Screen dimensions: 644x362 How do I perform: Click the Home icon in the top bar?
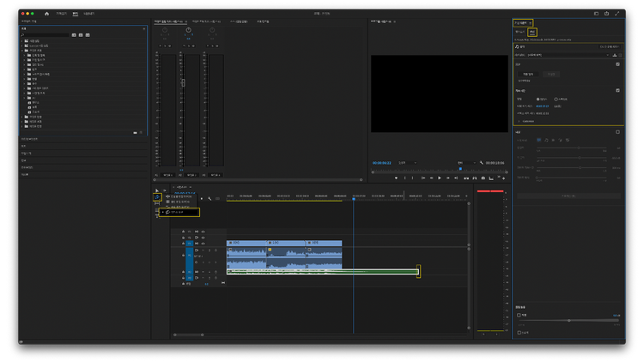[46, 14]
